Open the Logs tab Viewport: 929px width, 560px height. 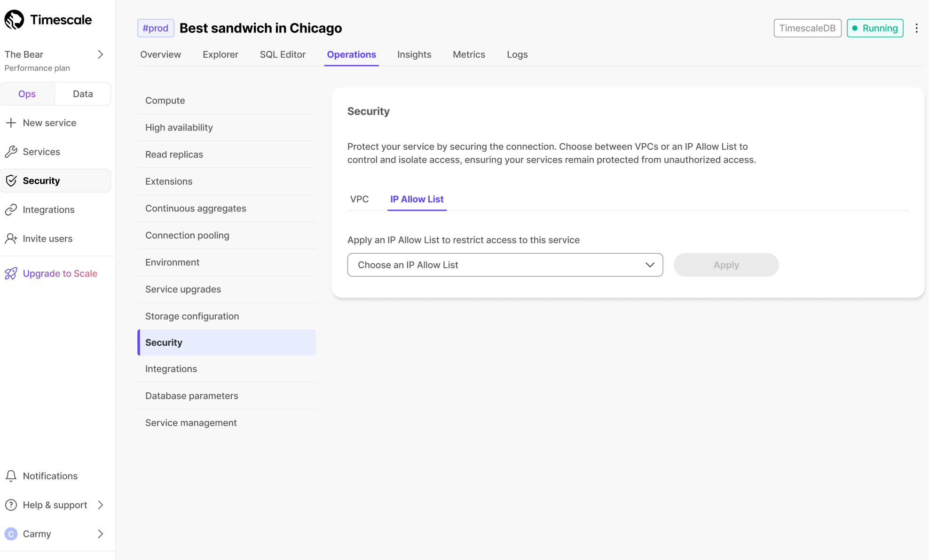click(517, 54)
